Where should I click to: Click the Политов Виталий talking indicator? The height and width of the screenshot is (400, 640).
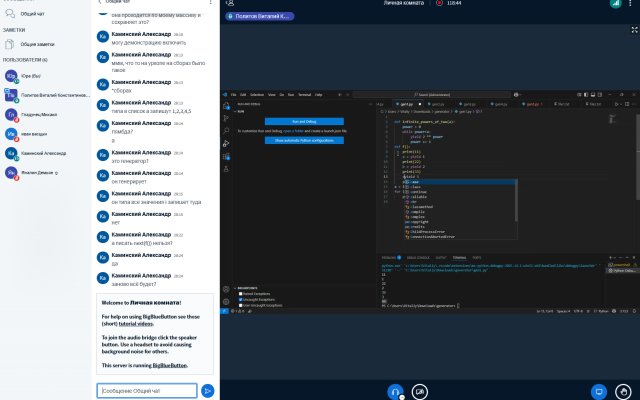[x=260, y=16]
